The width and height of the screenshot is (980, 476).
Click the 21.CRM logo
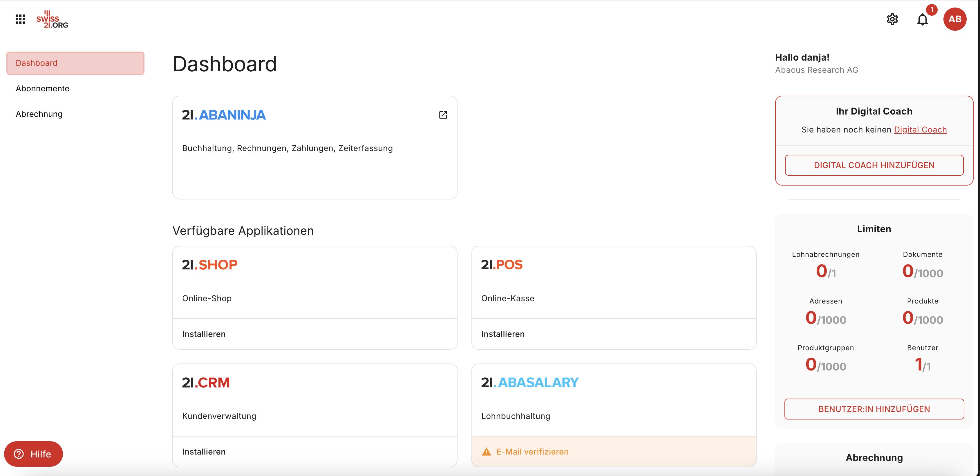tap(206, 382)
